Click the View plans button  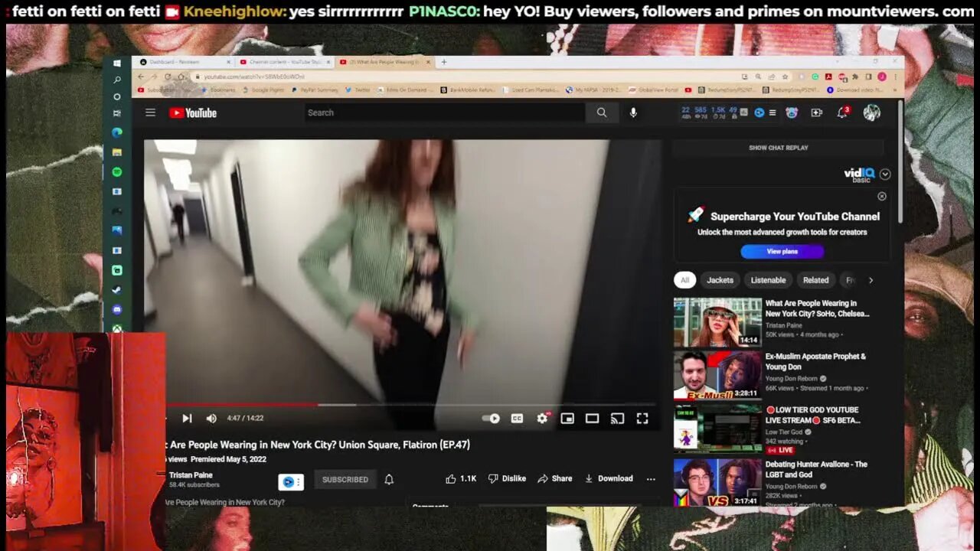click(782, 251)
